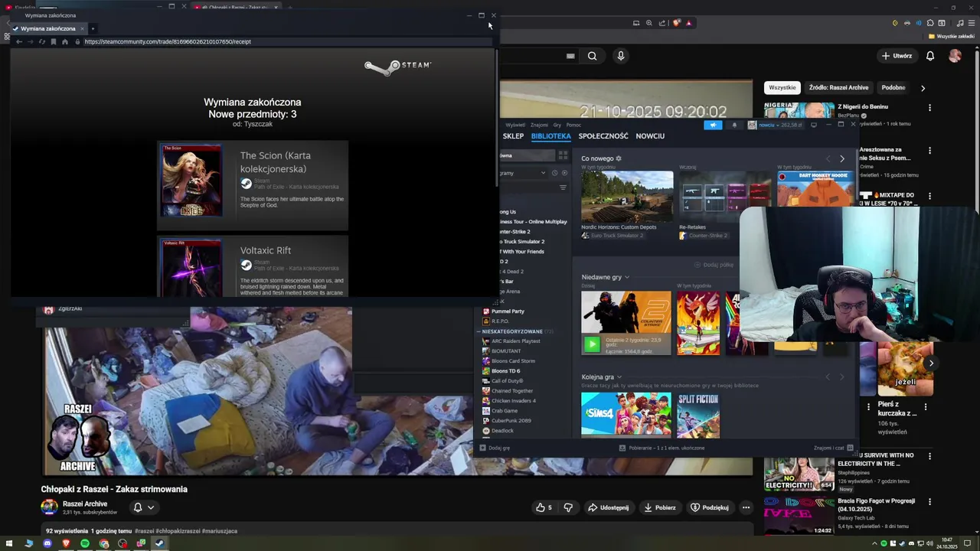Select BIOMUTANT in library list
This screenshot has width=980, height=551.
pos(506,351)
